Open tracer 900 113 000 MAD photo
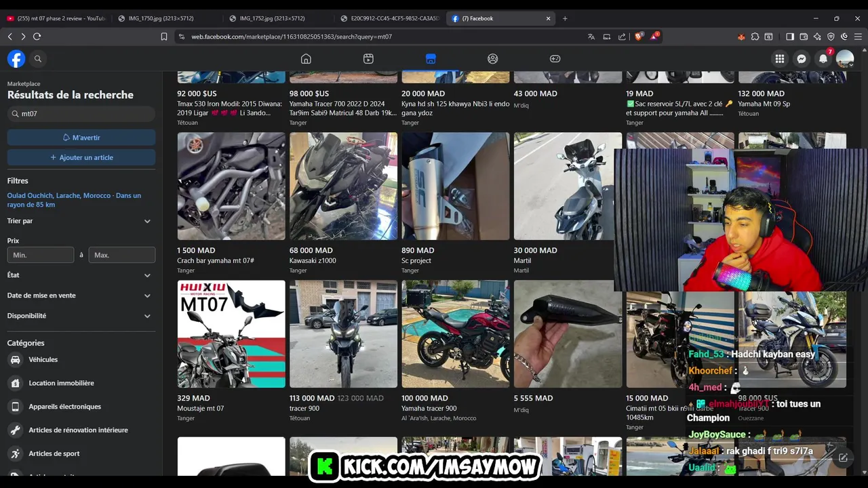The image size is (868, 488). [x=344, y=334]
